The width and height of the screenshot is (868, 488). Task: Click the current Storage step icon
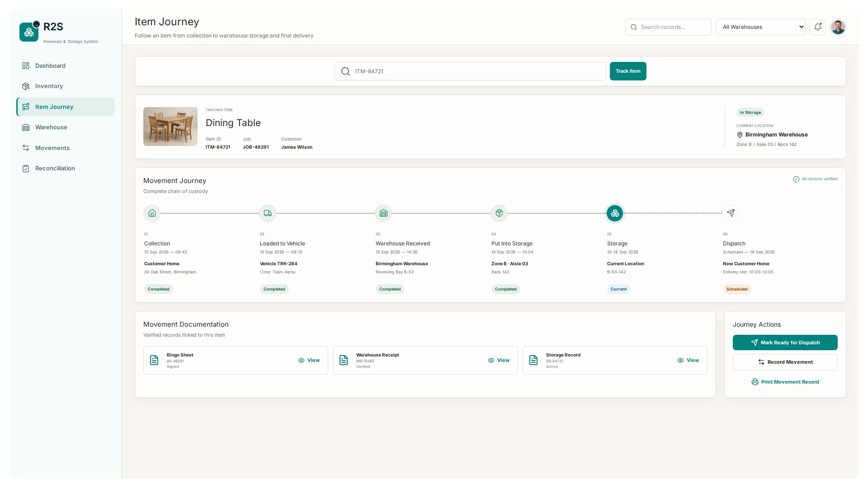615,213
